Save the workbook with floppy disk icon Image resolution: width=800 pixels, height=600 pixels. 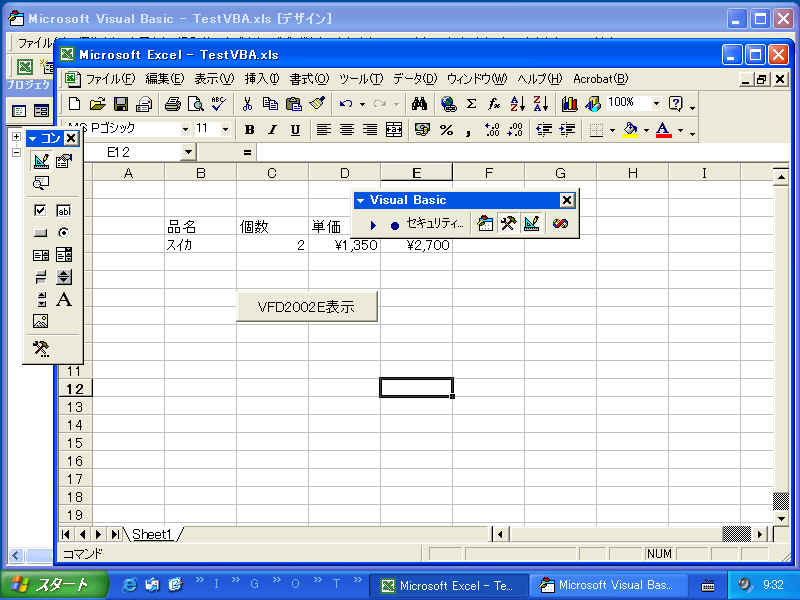click(120, 104)
